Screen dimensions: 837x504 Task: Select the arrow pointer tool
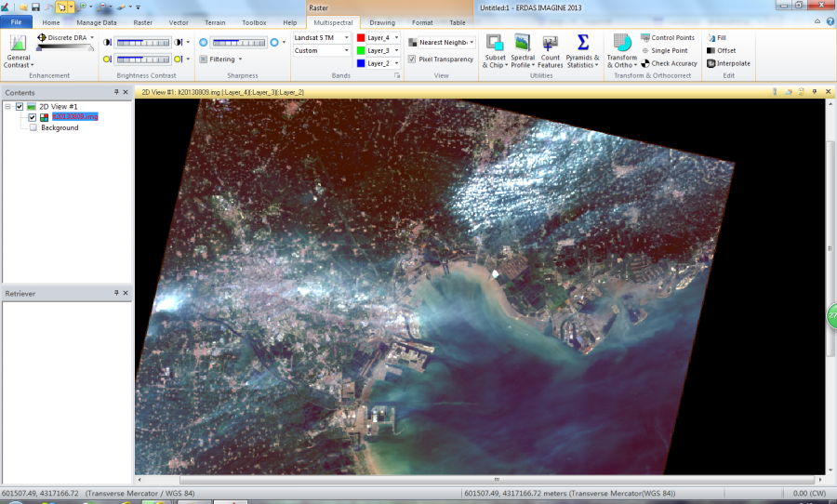click(x=61, y=7)
